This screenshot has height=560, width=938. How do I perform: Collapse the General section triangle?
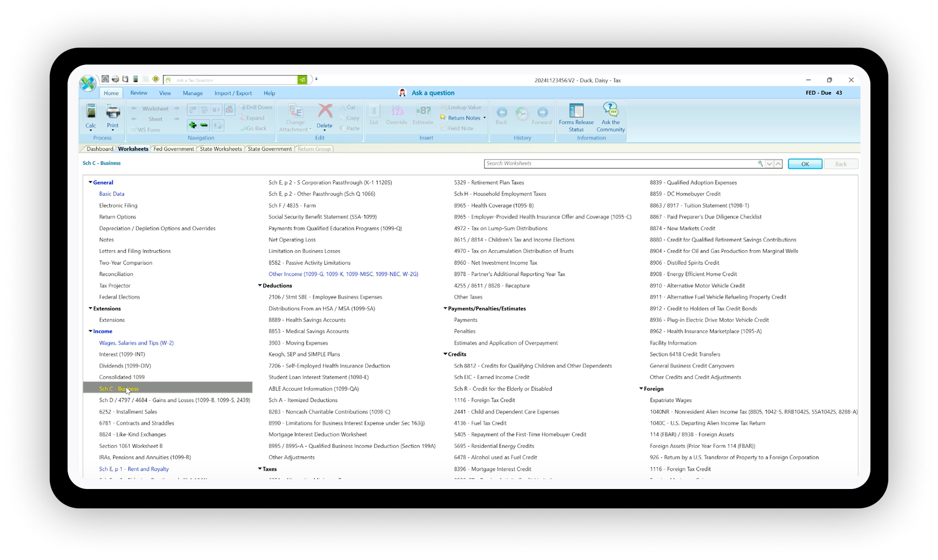(x=90, y=183)
